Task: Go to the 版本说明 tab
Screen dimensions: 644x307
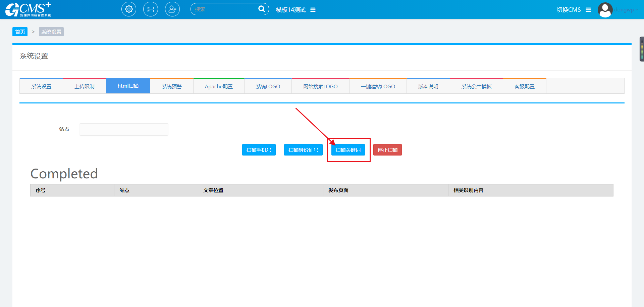Action: click(428, 86)
